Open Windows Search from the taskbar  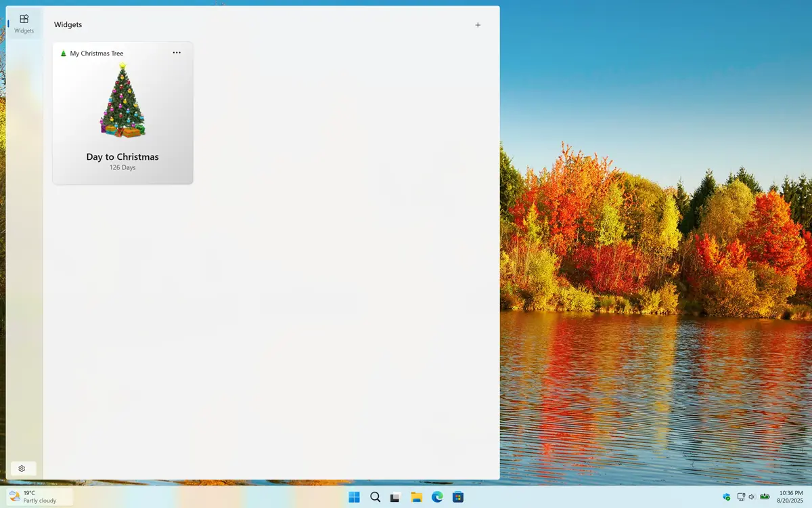(x=375, y=496)
